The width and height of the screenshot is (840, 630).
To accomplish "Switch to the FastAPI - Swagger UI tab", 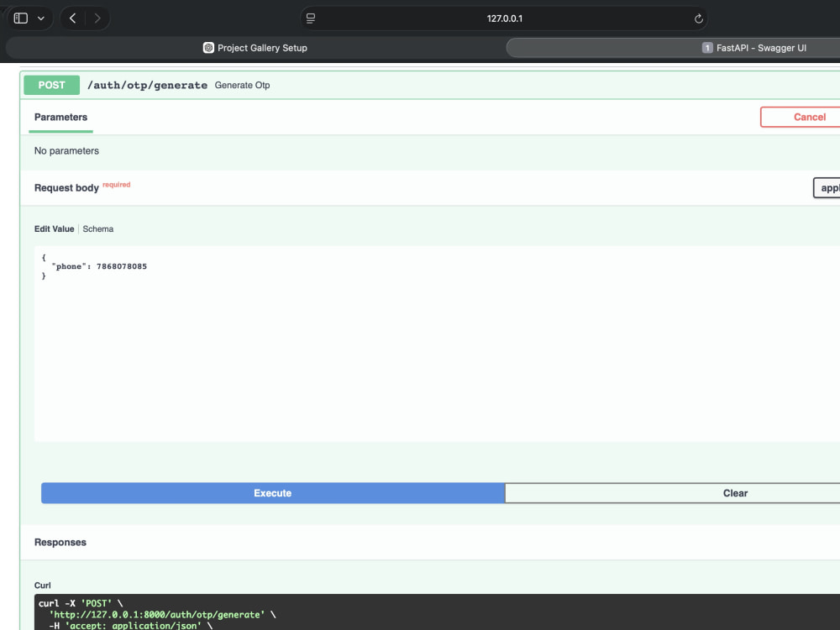I will [x=673, y=48].
